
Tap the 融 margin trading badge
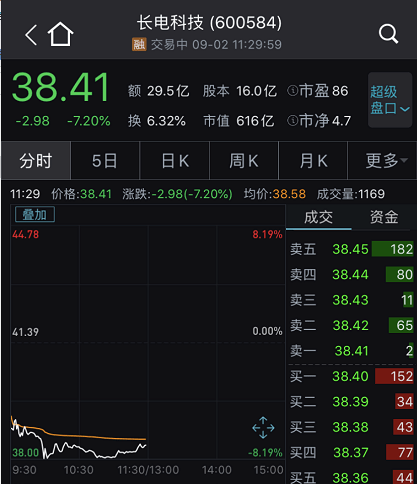click(139, 44)
